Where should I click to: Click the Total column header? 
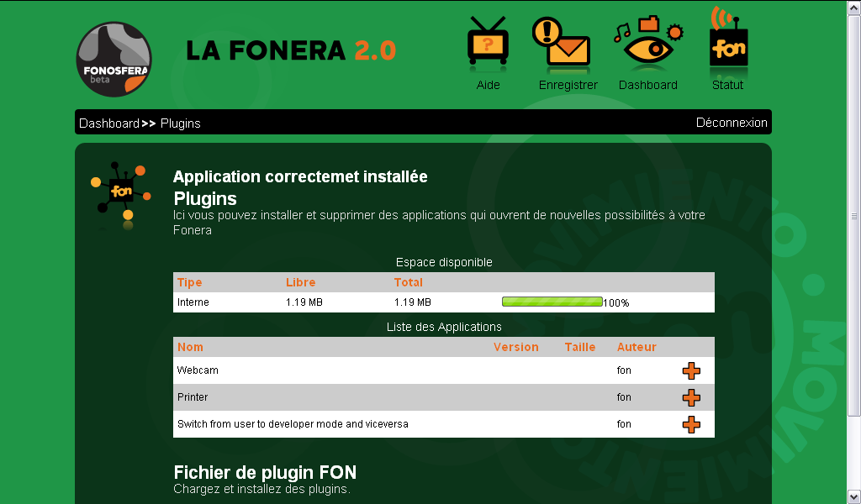point(408,282)
